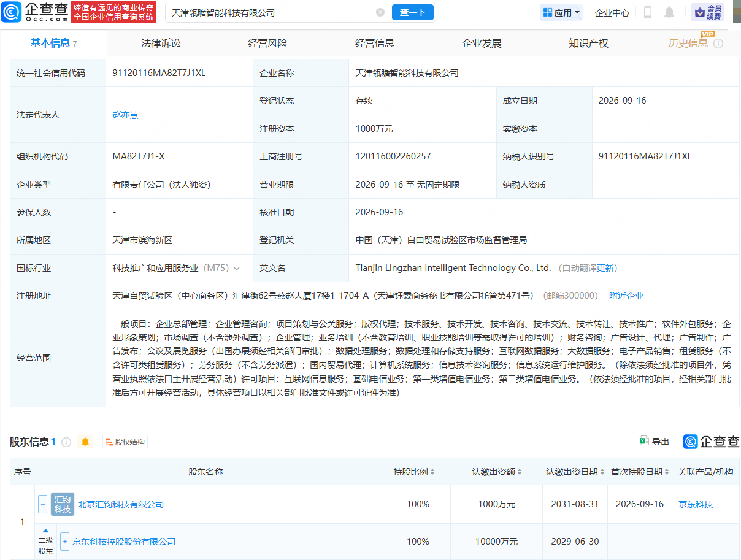741x560 pixels.
Task: Open the 企查查 logo homepage
Action: click(x=33, y=12)
